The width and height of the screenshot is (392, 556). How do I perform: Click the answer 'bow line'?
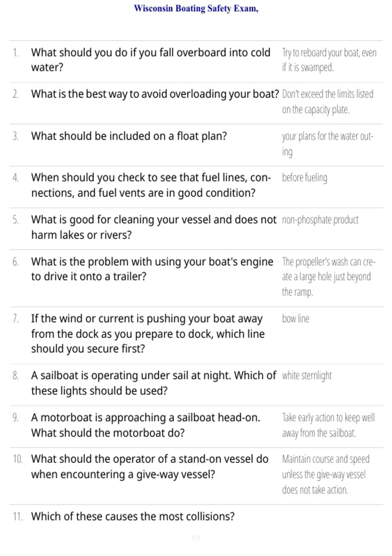tap(296, 319)
